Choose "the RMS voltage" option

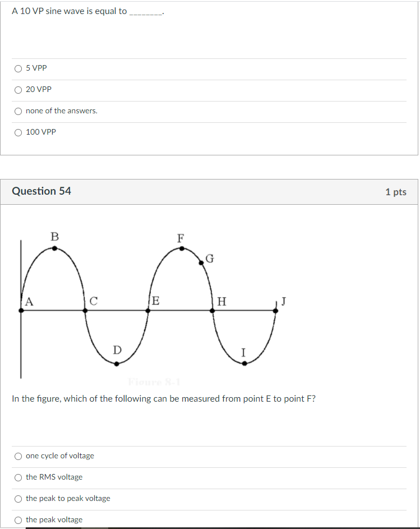click(17, 477)
